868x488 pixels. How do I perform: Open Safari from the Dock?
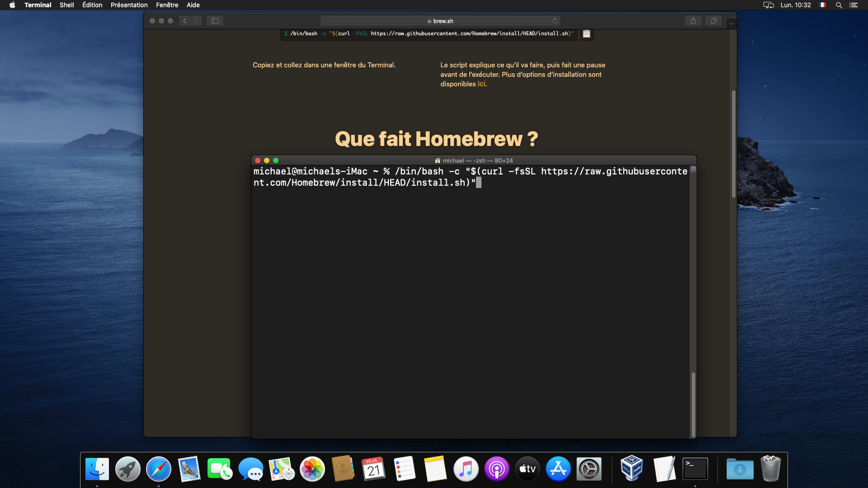(159, 469)
